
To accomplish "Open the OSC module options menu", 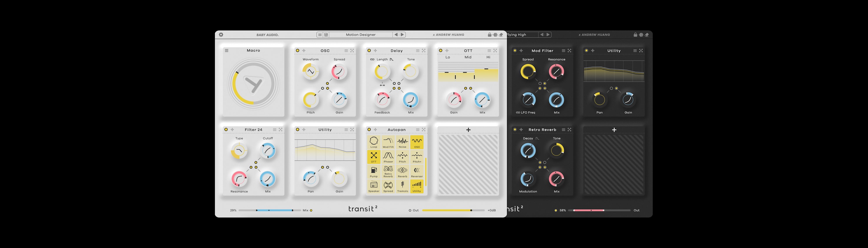I will point(346,50).
